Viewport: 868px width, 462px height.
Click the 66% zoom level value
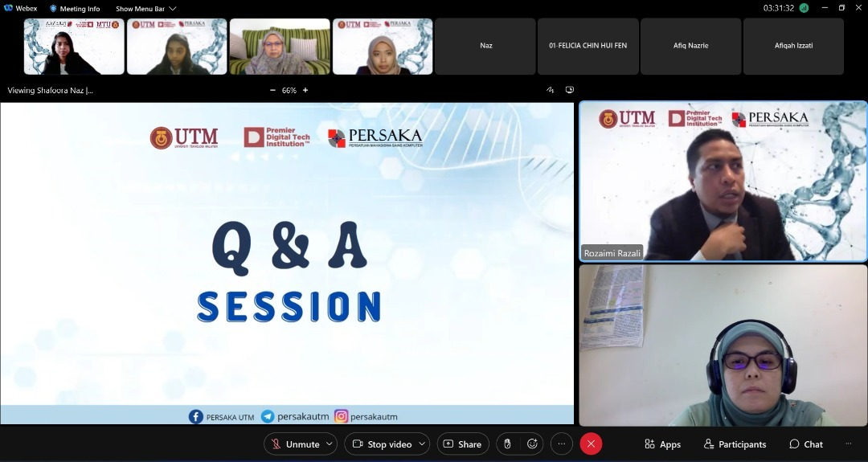tap(289, 90)
